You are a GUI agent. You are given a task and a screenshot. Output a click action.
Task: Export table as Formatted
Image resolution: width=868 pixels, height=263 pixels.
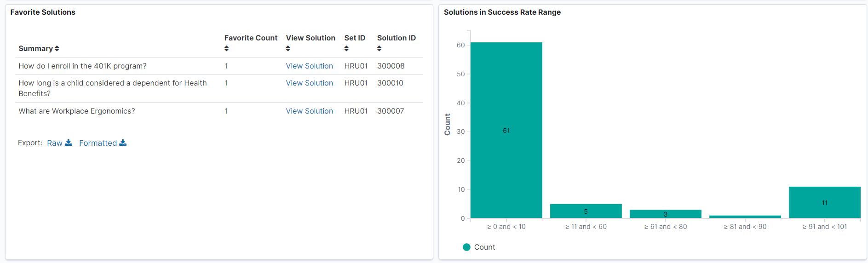(x=103, y=143)
